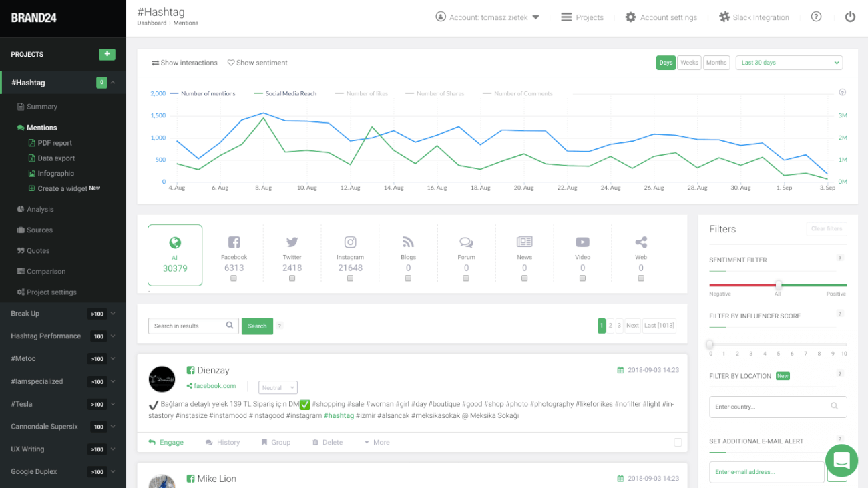Click help icon next to Influencer Score filter
Image resolution: width=868 pixels, height=488 pixels.
(x=840, y=314)
